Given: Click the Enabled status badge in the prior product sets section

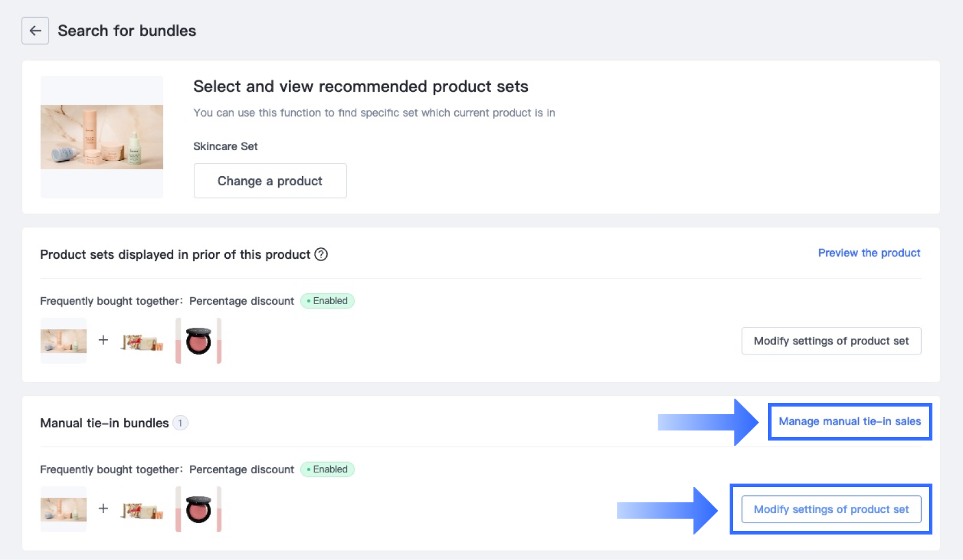Looking at the screenshot, I should click(x=327, y=301).
